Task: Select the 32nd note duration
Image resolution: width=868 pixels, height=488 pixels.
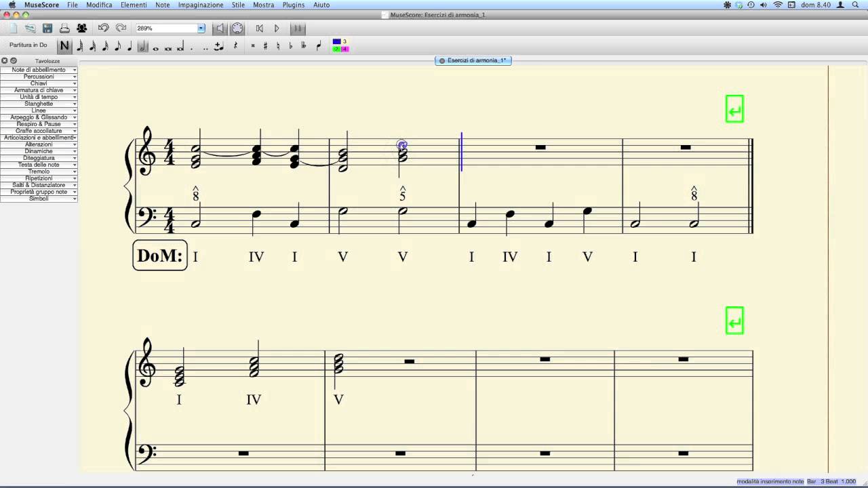Action: point(92,46)
